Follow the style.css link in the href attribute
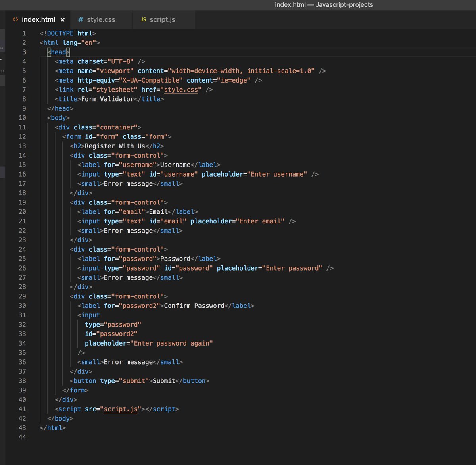Screen dimensions: 476x465 point(181,90)
